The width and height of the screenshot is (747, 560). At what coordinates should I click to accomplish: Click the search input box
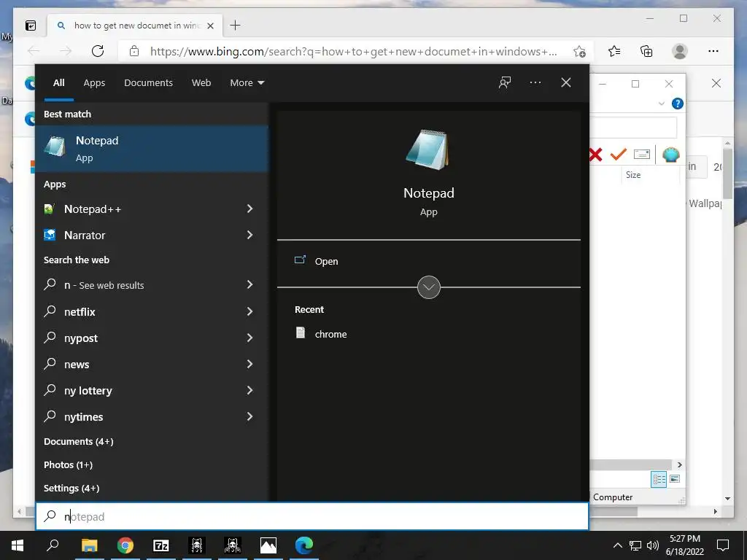pyautogui.click(x=312, y=516)
